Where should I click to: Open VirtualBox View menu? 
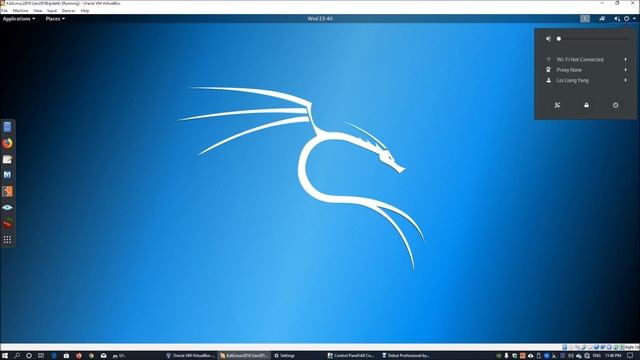click(x=38, y=11)
